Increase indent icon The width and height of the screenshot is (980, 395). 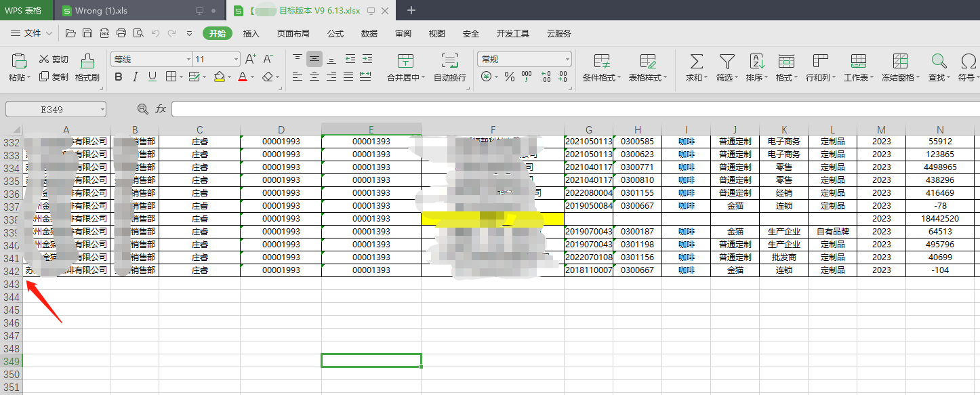(367, 59)
